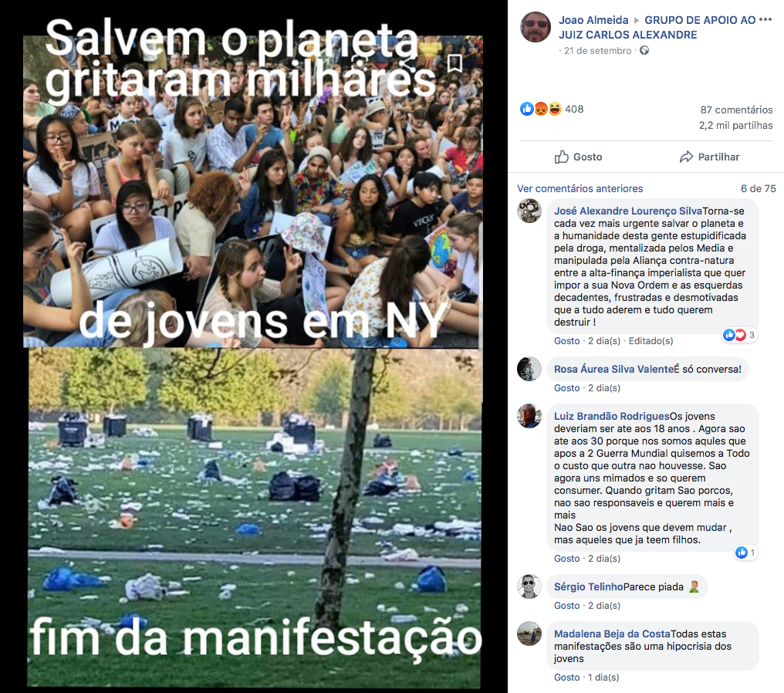Open reactions on José Alexandre's comment

(x=739, y=335)
